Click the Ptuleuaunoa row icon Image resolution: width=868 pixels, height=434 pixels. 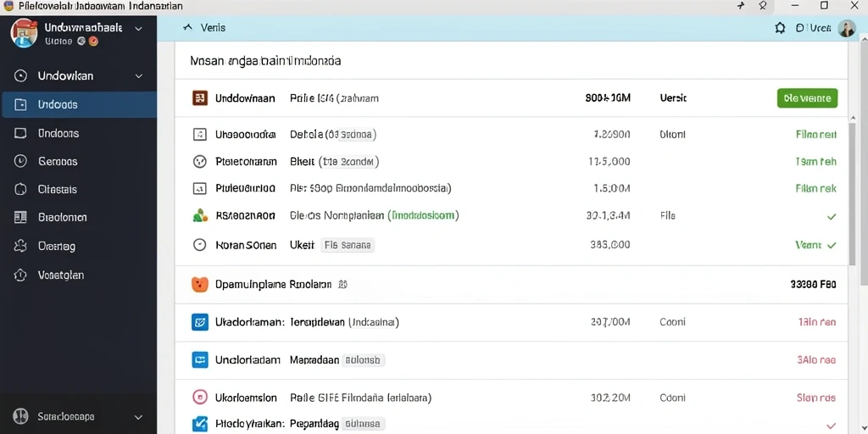[199, 189]
